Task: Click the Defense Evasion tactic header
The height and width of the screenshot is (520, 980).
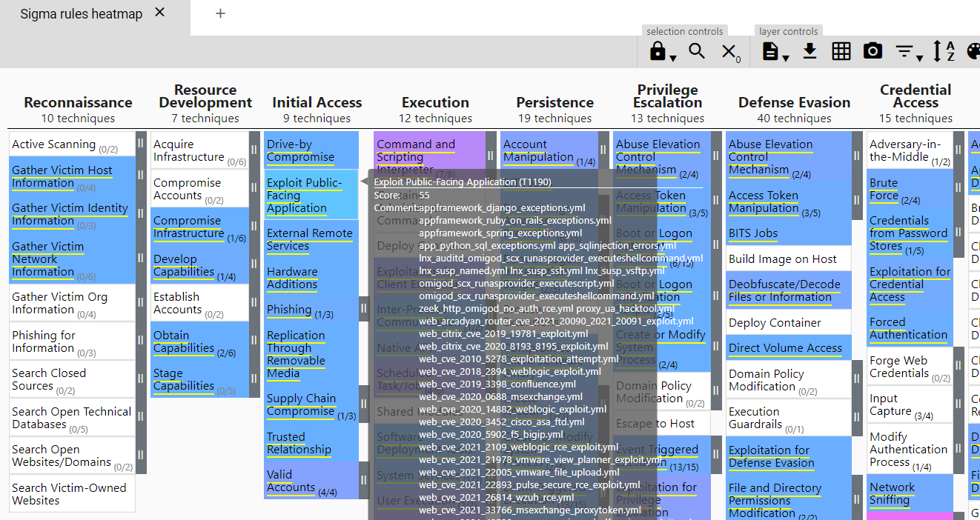Action: pyautogui.click(x=795, y=102)
